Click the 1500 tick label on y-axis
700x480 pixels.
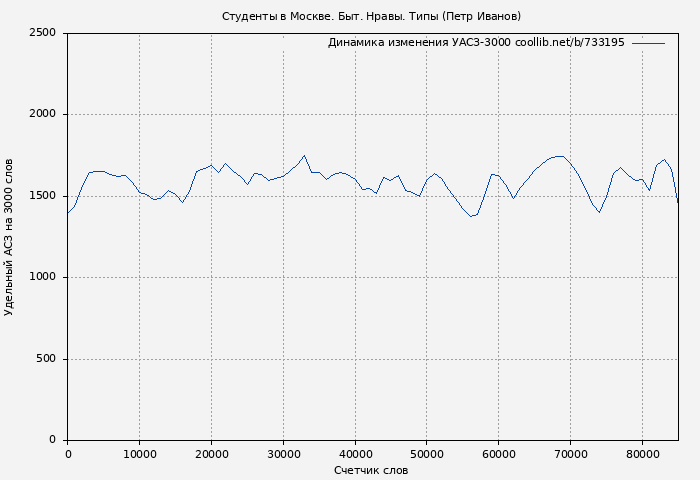[x=42, y=196]
